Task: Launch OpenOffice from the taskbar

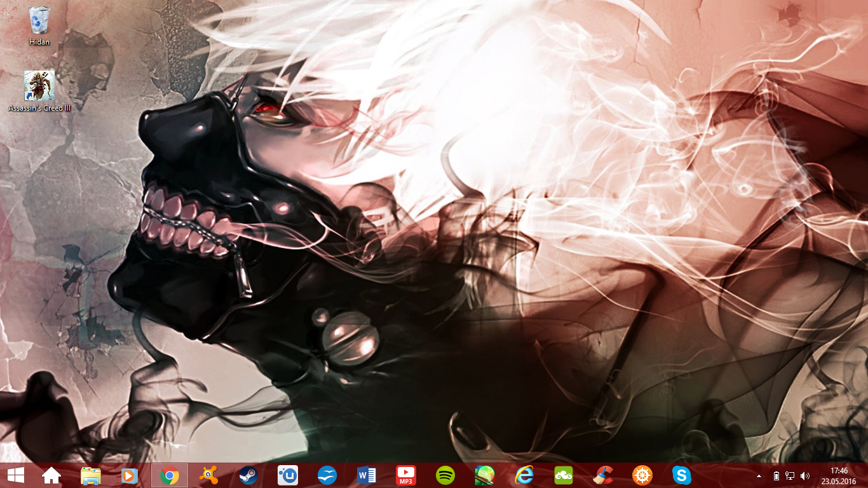Action: [x=327, y=475]
